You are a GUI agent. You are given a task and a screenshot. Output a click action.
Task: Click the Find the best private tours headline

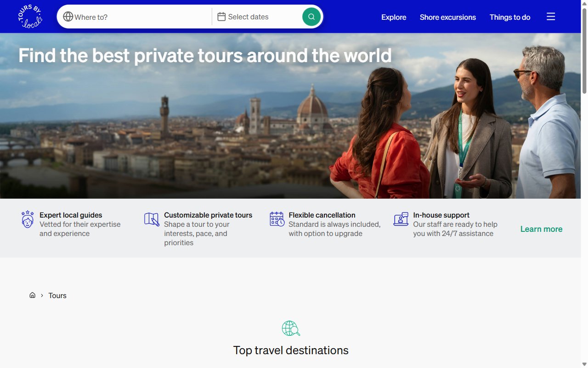(205, 56)
